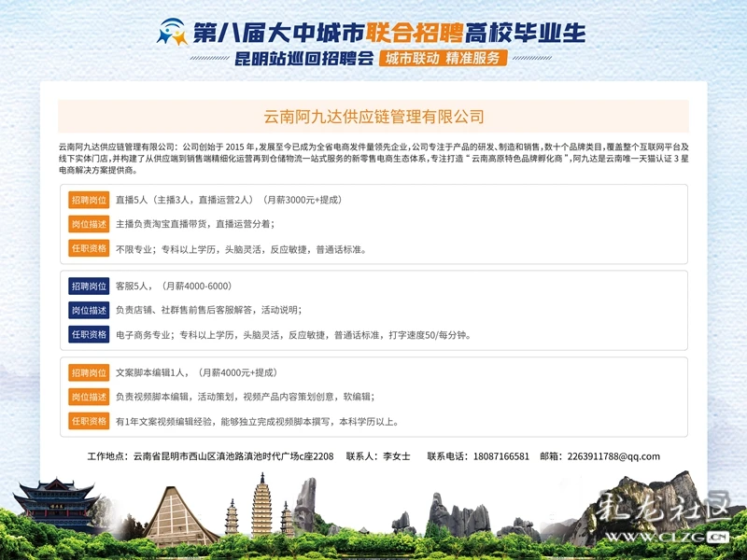Screen dimensions: 747x560
Task: Click the '岗位描述' tag beside 主播负责淘宝直播带货
Action: pos(89,224)
